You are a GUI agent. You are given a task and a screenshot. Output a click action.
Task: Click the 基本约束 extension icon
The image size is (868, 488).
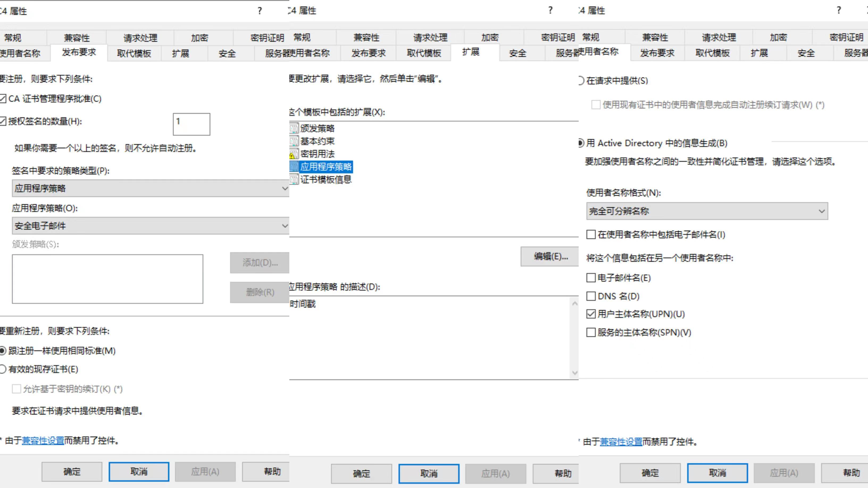click(294, 141)
